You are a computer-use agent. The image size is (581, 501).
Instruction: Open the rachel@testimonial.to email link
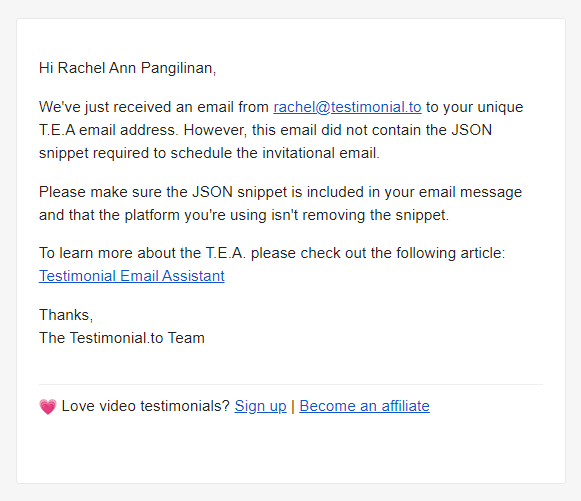347,107
